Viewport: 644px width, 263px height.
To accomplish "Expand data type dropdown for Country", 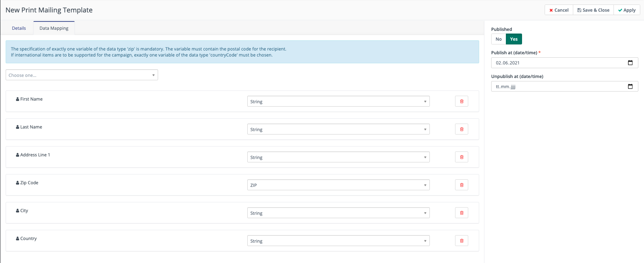I will pyautogui.click(x=338, y=241).
